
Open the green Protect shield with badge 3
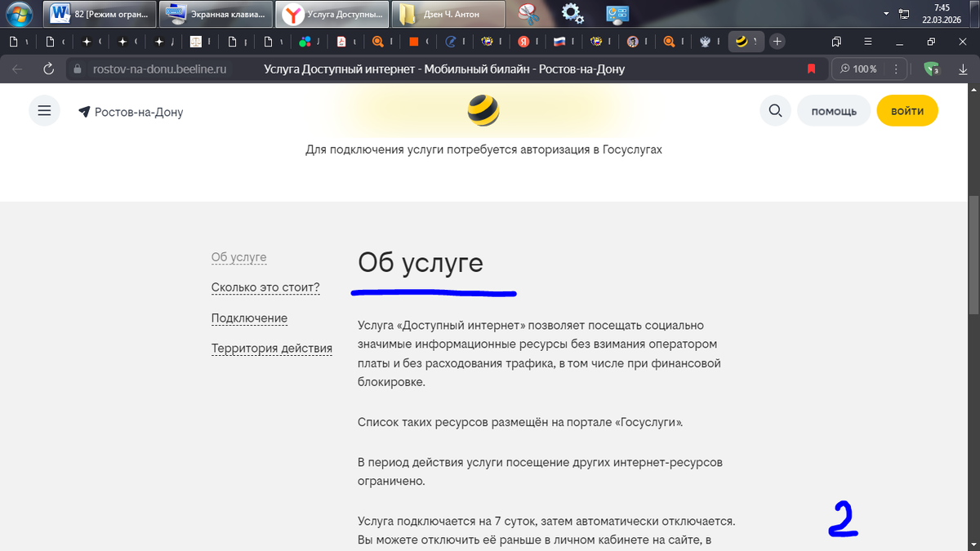[931, 69]
